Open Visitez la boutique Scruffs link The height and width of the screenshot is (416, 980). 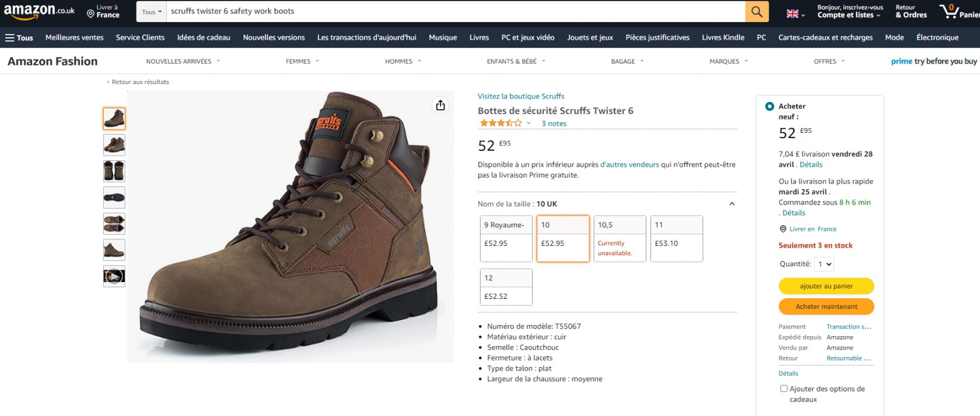pyautogui.click(x=521, y=96)
